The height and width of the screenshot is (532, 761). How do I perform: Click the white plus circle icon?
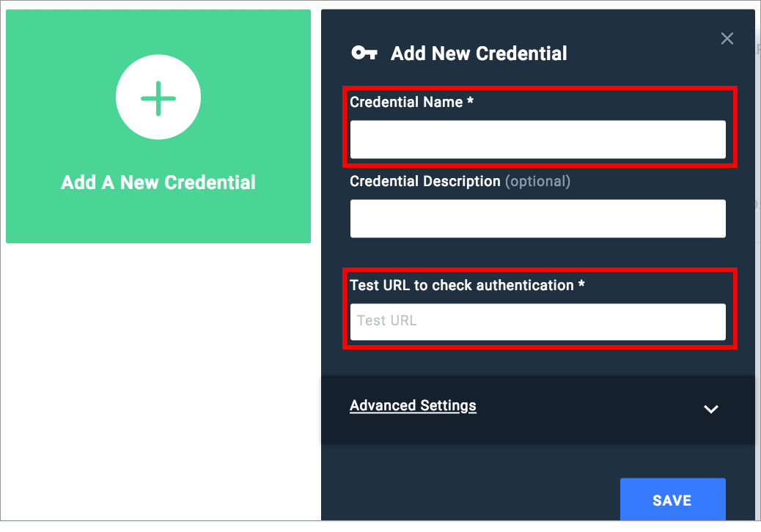(158, 97)
